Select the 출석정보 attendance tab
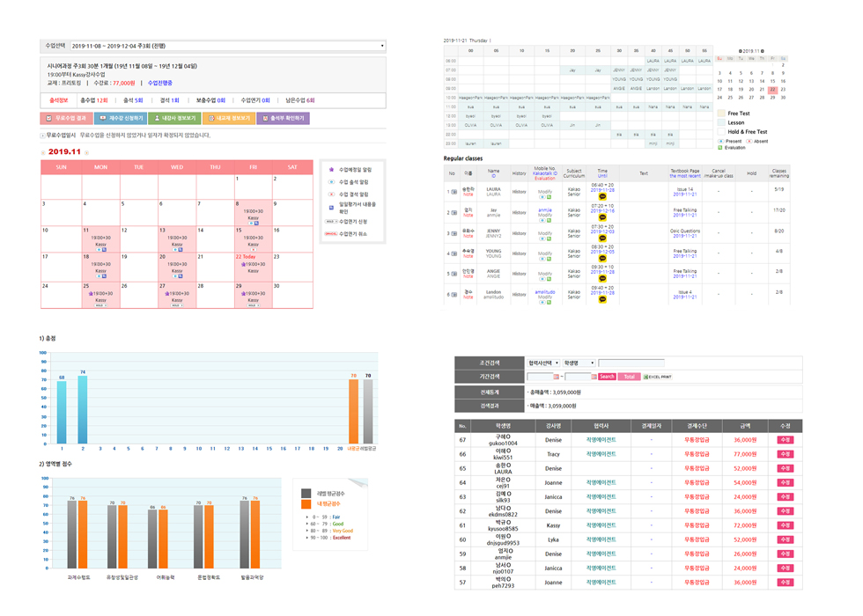The height and width of the screenshot is (616, 863). pyautogui.click(x=58, y=100)
